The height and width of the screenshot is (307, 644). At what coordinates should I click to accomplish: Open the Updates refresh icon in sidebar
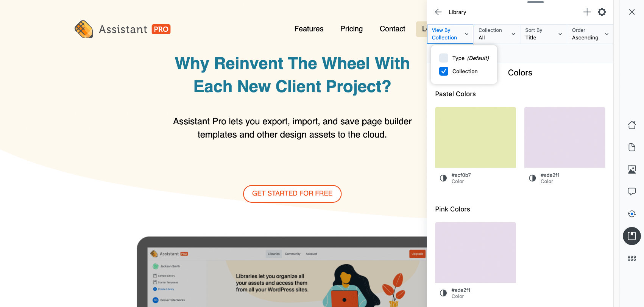tap(632, 214)
